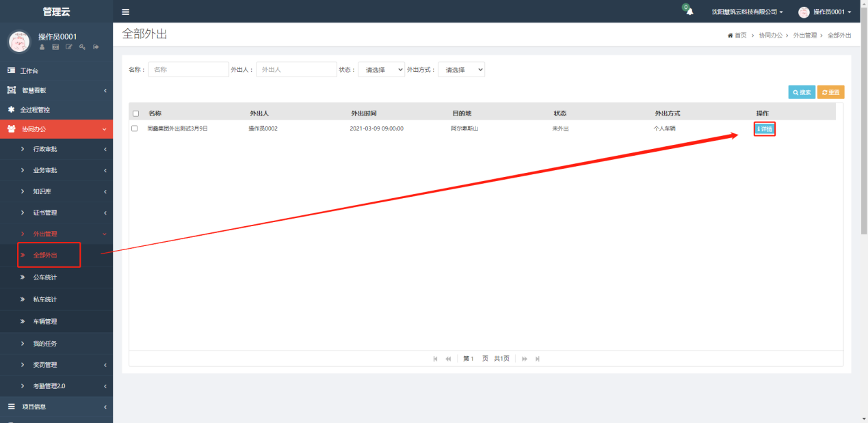Toggle the sidebar with the hamburger icon
This screenshot has width=868, height=423.
coord(125,12)
